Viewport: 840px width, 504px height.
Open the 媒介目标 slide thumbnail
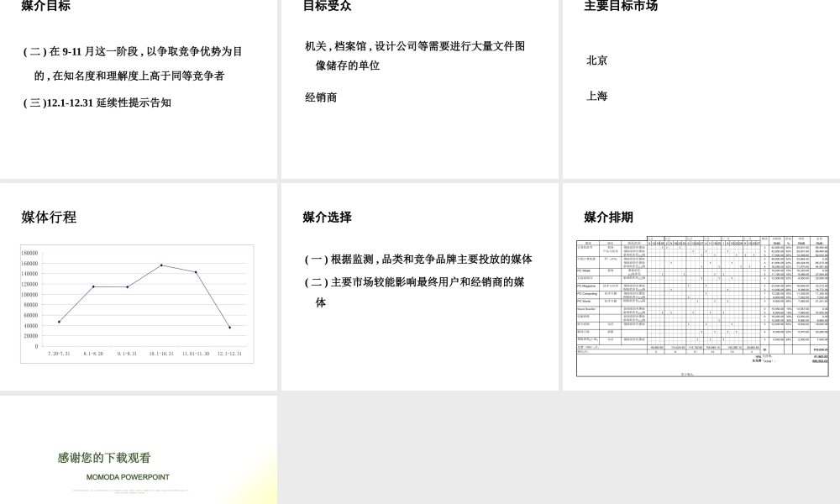pos(139,89)
